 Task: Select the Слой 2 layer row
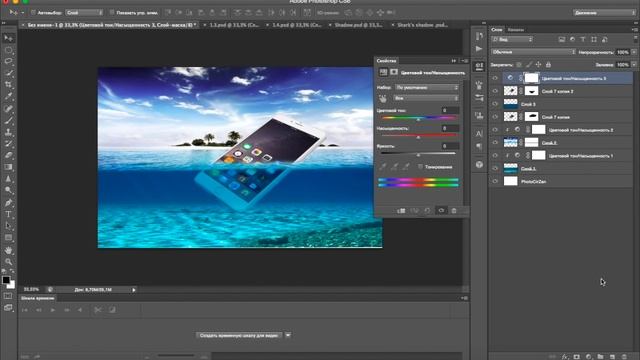[561, 142]
